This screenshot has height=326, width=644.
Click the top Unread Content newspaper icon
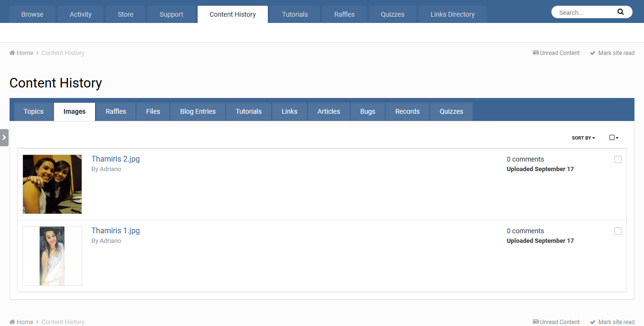536,53
